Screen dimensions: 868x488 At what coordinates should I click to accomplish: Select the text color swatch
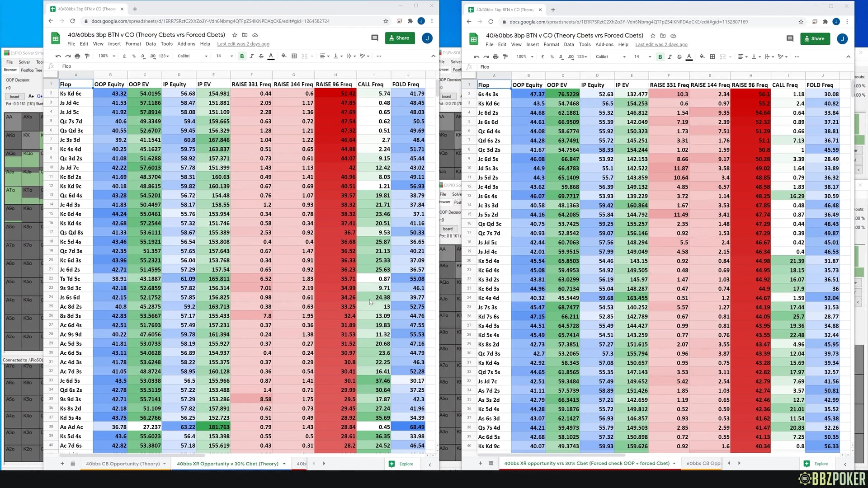pos(270,56)
